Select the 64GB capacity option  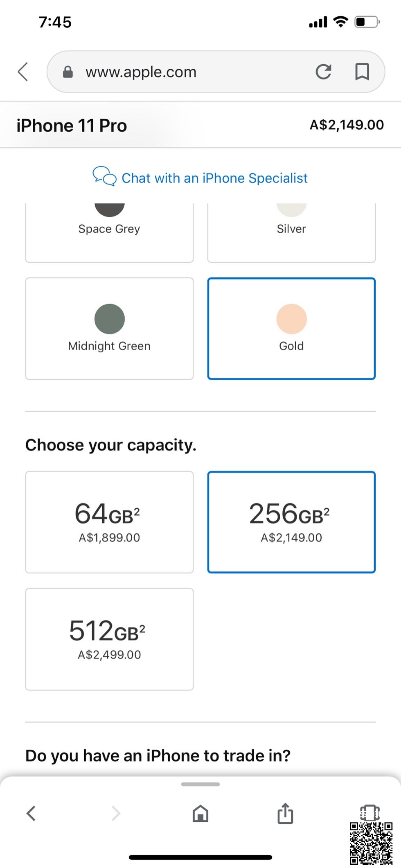pyautogui.click(x=109, y=522)
